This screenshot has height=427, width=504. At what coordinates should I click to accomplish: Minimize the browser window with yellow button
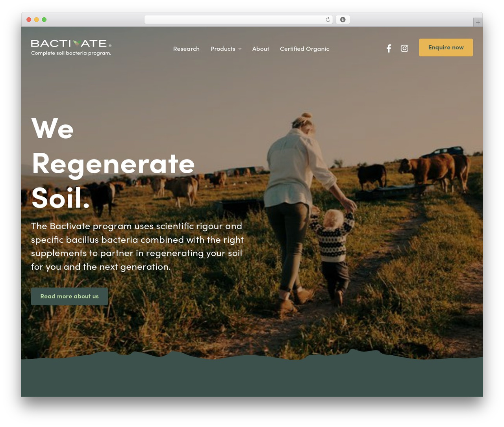click(x=37, y=20)
